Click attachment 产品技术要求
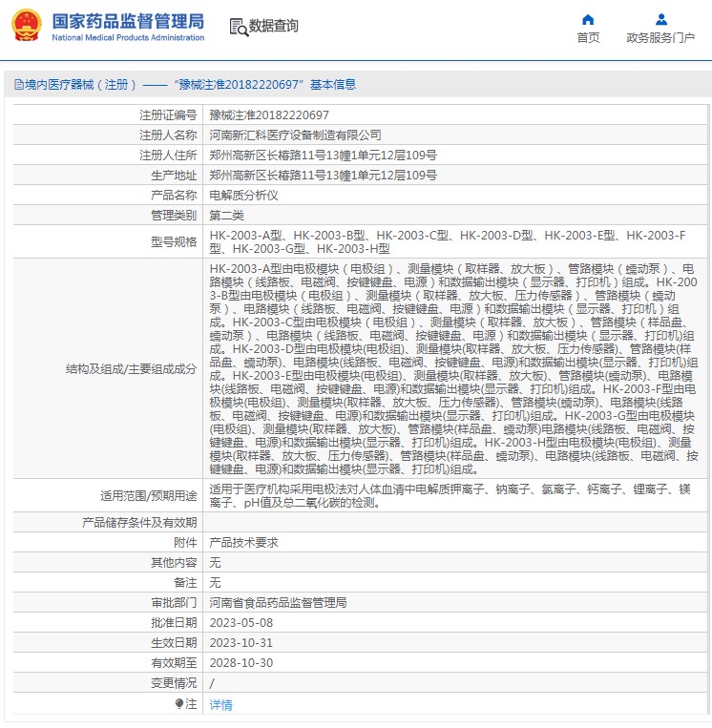This screenshot has height=728, width=712. point(243,542)
